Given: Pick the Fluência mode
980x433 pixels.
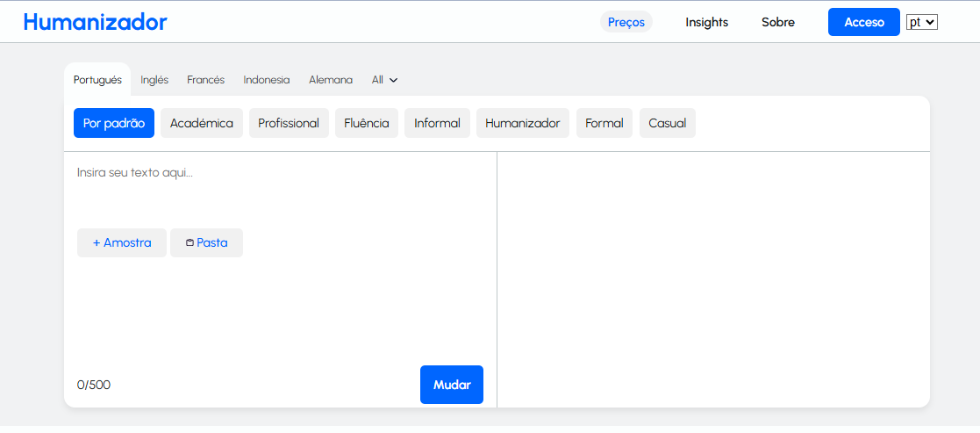Looking at the screenshot, I should 367,123.
